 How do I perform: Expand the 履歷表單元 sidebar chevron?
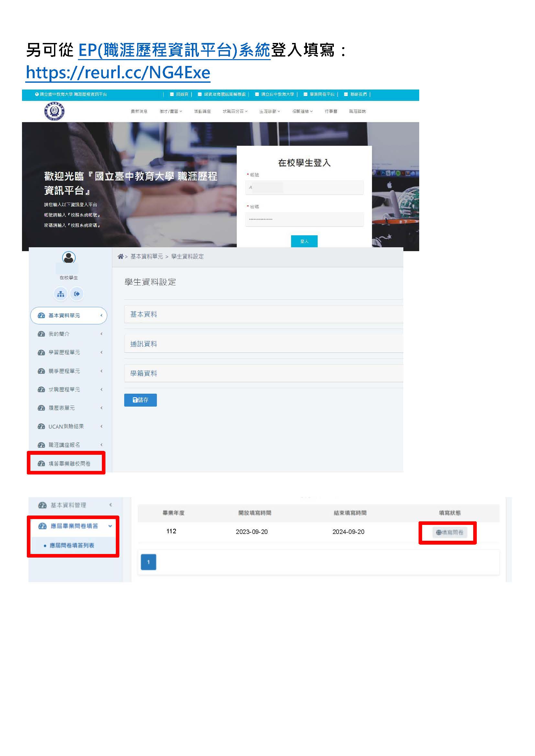point(102,408)
